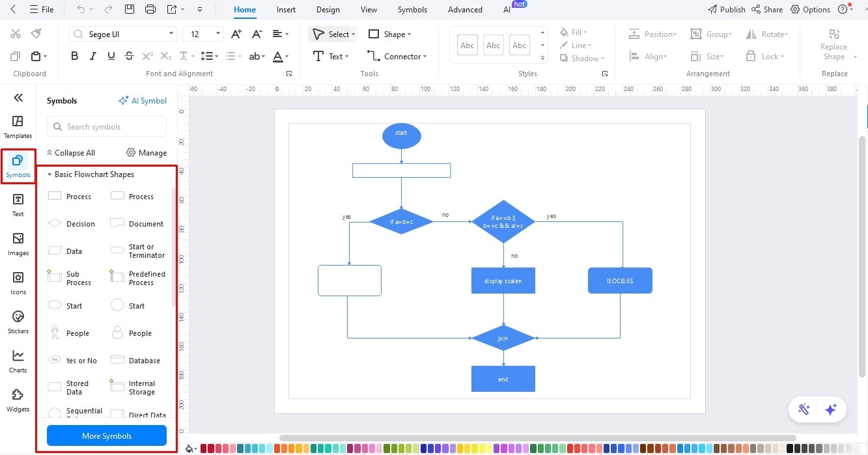Open the Text sidebar panel

[x=18, y=205]
